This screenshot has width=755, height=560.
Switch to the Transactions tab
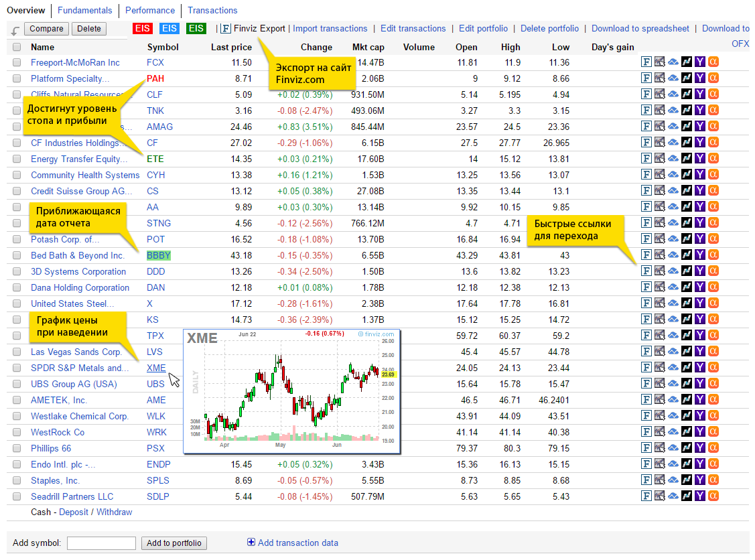212,10
